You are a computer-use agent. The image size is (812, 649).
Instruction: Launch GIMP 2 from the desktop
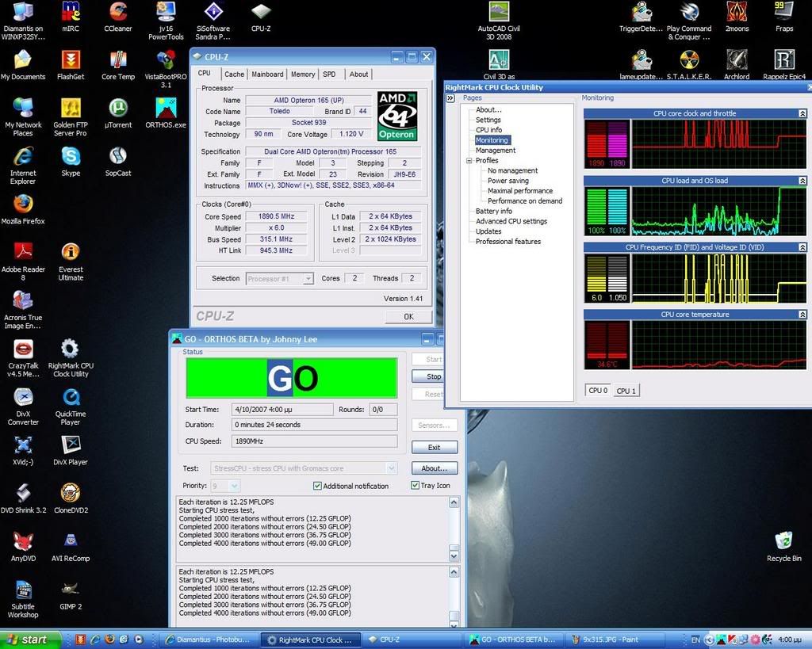tap(71, 594)
